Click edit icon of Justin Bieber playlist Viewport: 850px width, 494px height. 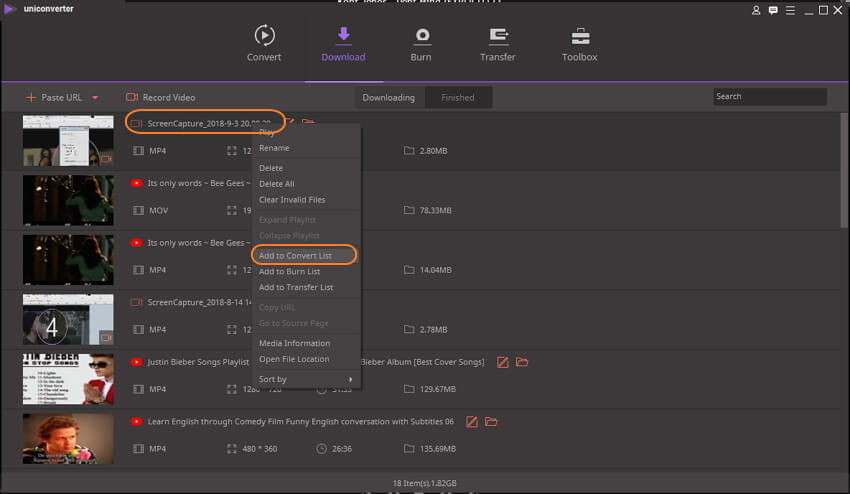503,362
